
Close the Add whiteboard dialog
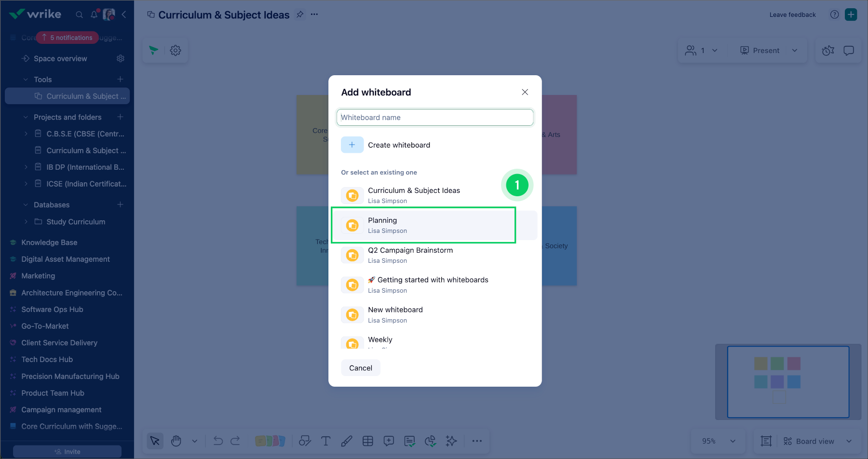tap(525, 92)
